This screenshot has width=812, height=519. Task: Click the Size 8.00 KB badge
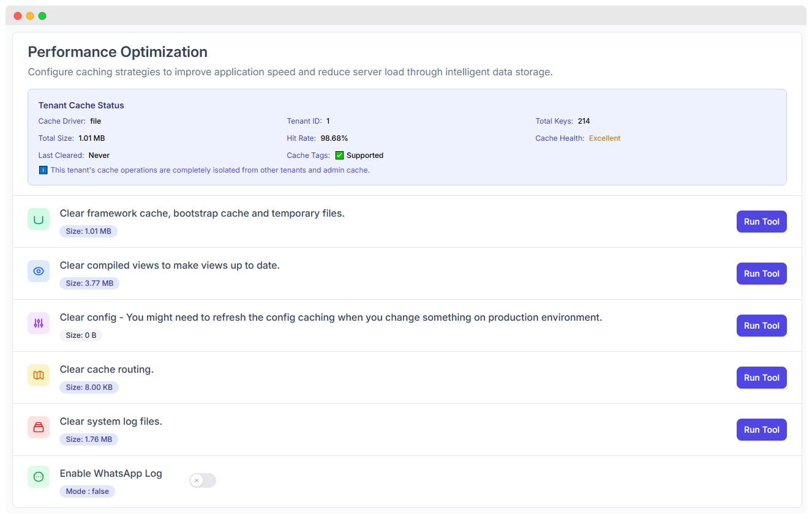(89, 387)
